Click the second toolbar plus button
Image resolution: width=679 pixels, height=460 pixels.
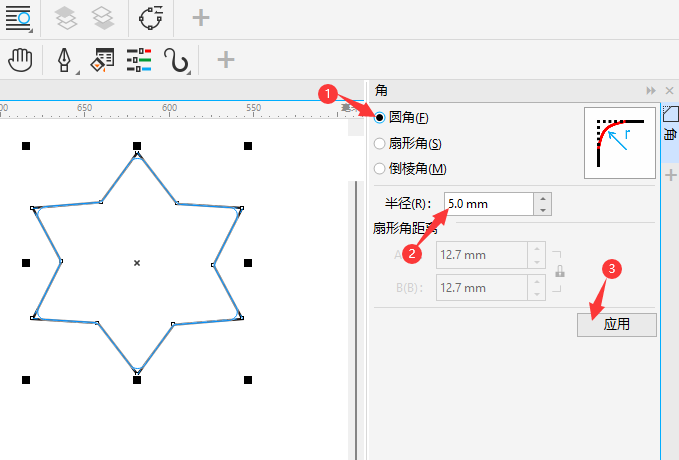[x=226, y=59]
